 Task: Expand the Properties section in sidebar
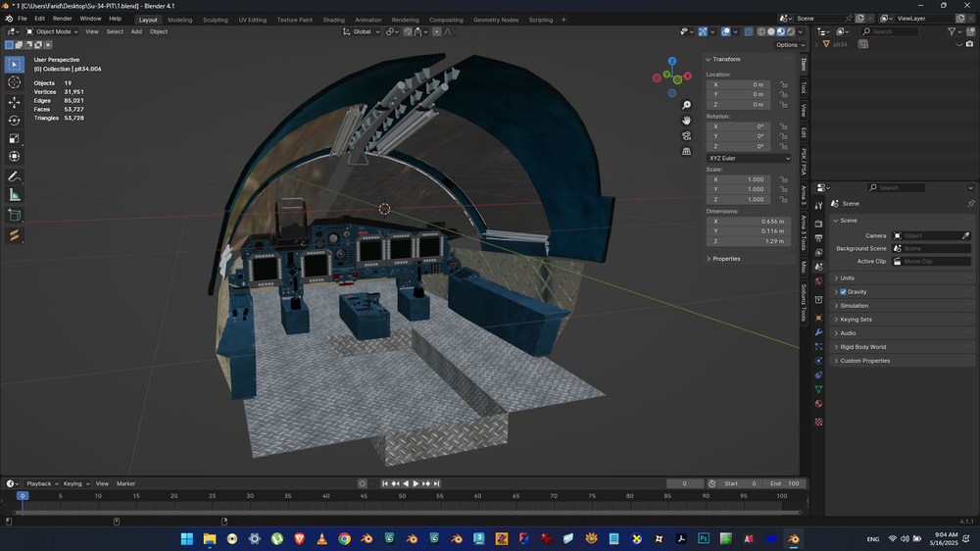click(724, 259)
